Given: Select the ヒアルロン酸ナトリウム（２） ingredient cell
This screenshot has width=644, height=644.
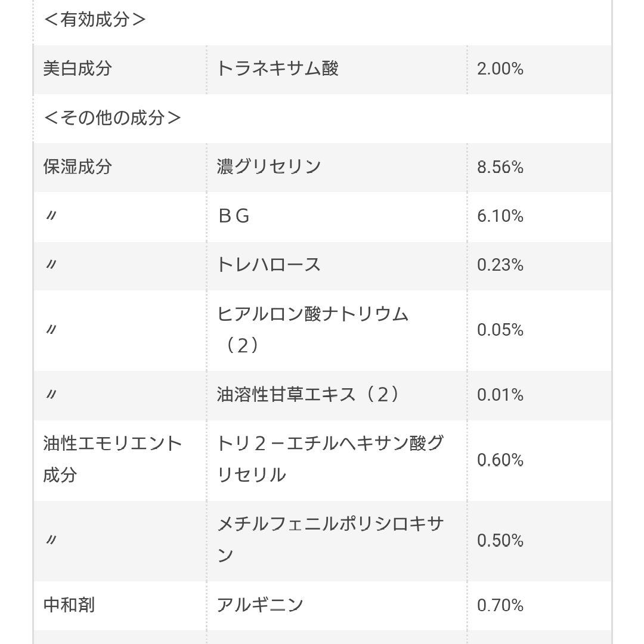Looking at the screenshot, I should pos(312,329).
